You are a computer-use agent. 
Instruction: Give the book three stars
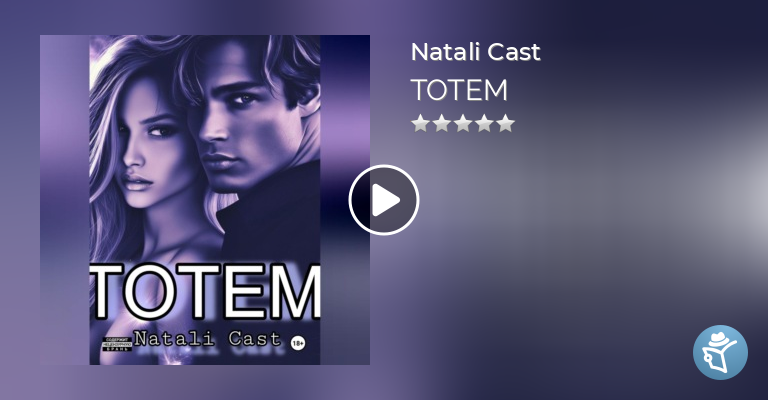(463, 123)
